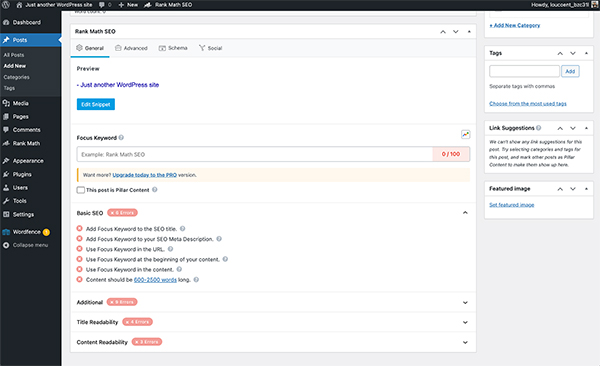Click Upgrade today to the PRO link
The width and height of the screenshot is (600, 366).
[x=145, y=175]
